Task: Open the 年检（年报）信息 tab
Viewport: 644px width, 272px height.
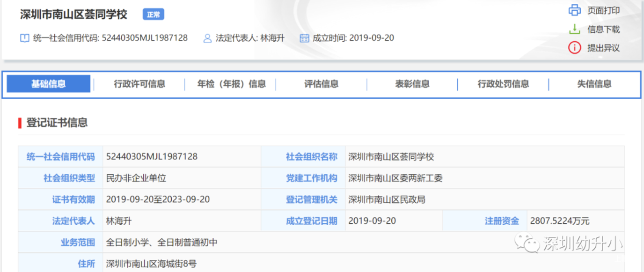Action: [x=231, y=84]
